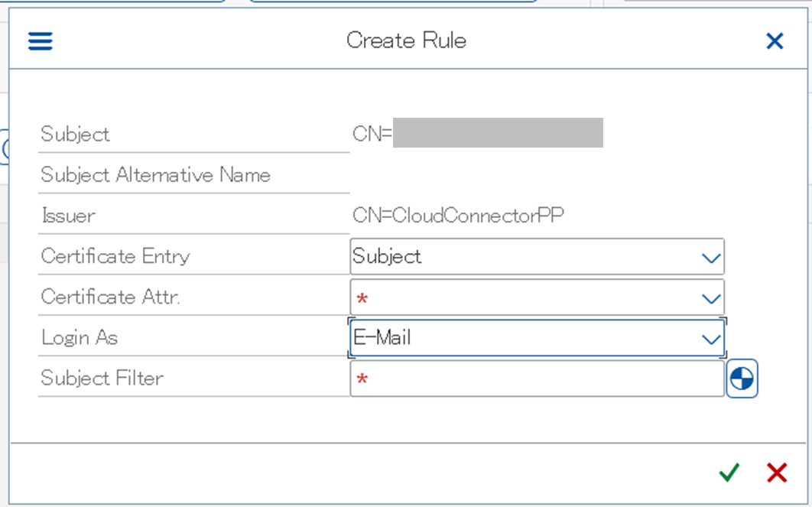
Task: Click the Login As label
Action: (x=80, y=338)
